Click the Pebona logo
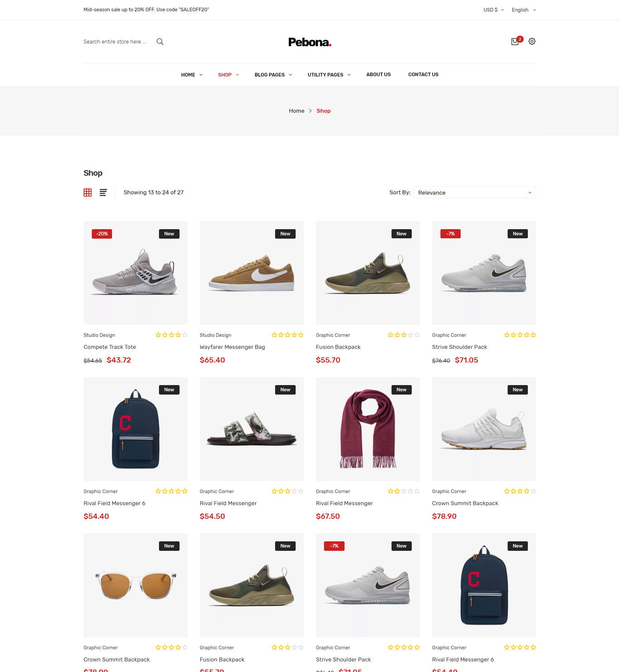This screenshot has width=619, height=672. (x=310, y=42)
